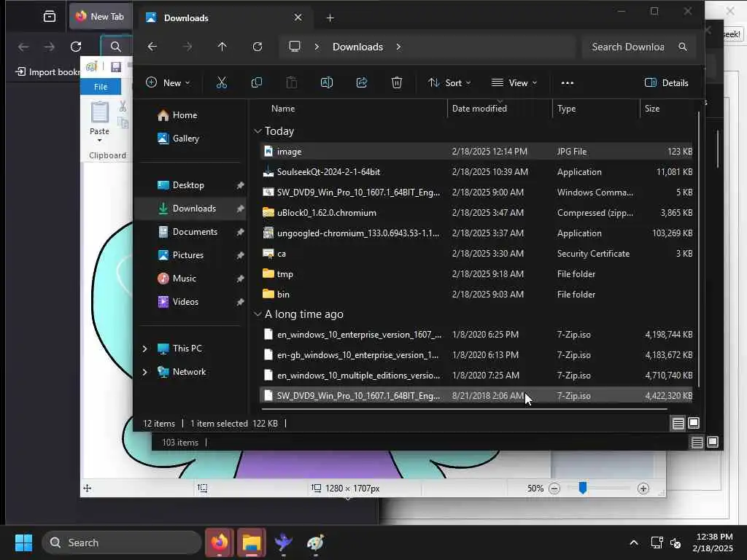Click Import bookmarks in Firefox

(47, 72)
